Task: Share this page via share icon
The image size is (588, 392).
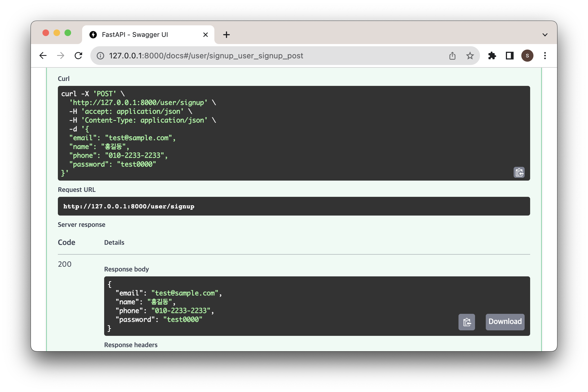Action: point(452,56)
